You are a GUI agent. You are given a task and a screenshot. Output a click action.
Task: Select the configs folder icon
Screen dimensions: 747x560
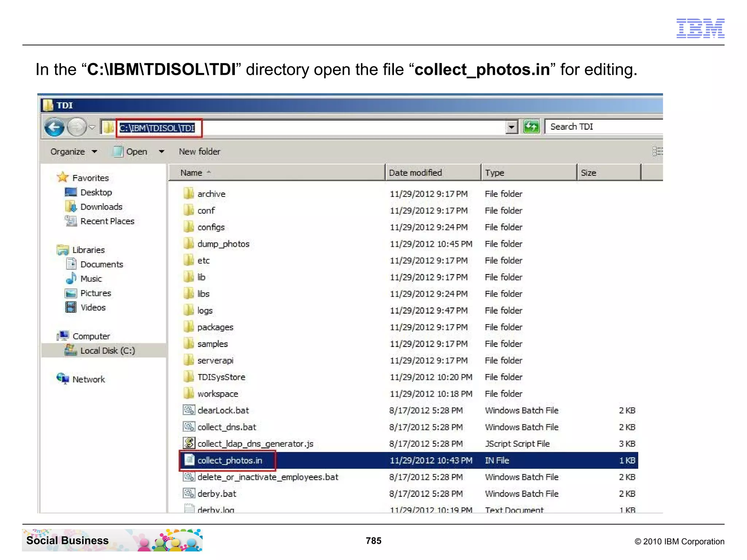pyautogui.click(x=189, y=227)
